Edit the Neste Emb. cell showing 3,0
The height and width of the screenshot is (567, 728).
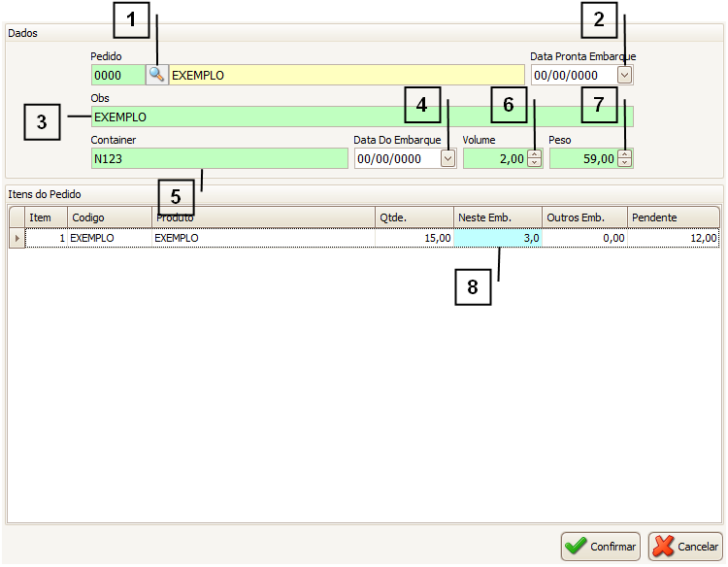(x=497, y=238)
